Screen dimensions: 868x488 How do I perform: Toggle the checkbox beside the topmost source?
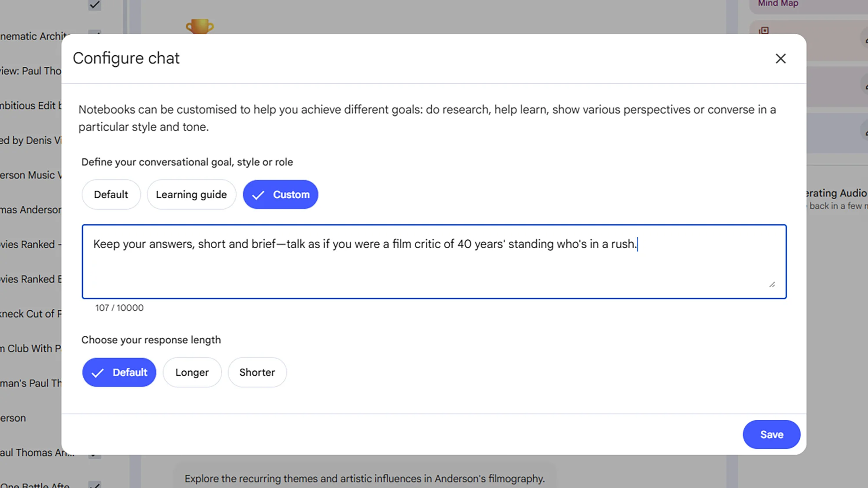click(94, 5)
